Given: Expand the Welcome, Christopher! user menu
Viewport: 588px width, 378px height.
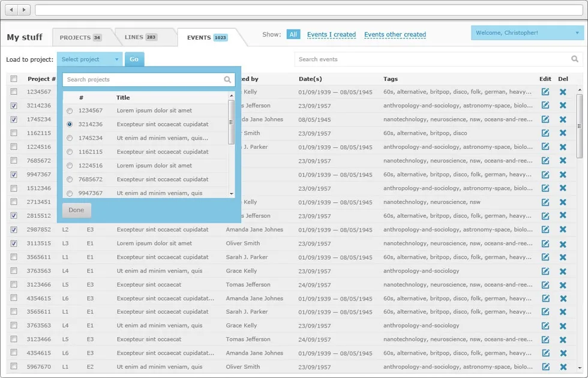Looking at the screenshot, I should 527,33.
